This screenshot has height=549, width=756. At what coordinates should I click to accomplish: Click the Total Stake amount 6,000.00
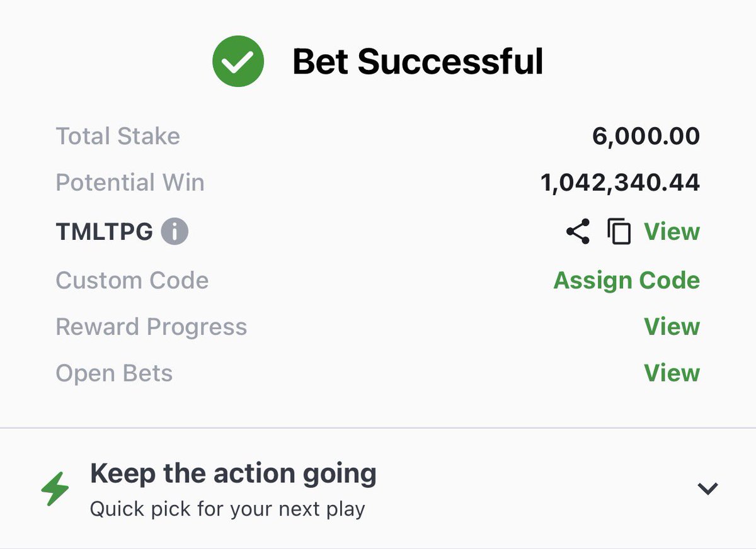tap(646, 136)
